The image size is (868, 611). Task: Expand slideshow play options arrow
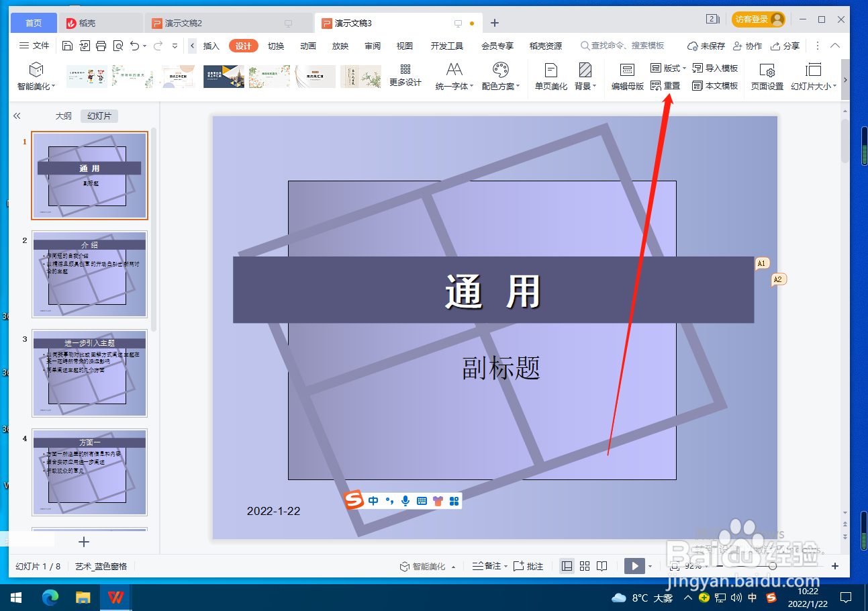coord(650,567)
